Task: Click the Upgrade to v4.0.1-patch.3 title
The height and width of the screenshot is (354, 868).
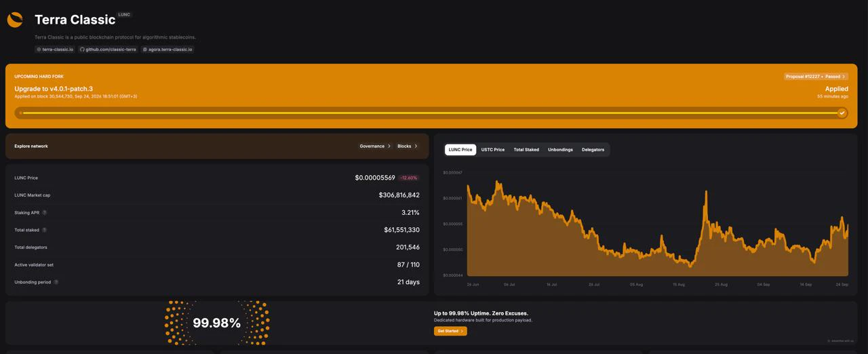Action: [54, 89]
